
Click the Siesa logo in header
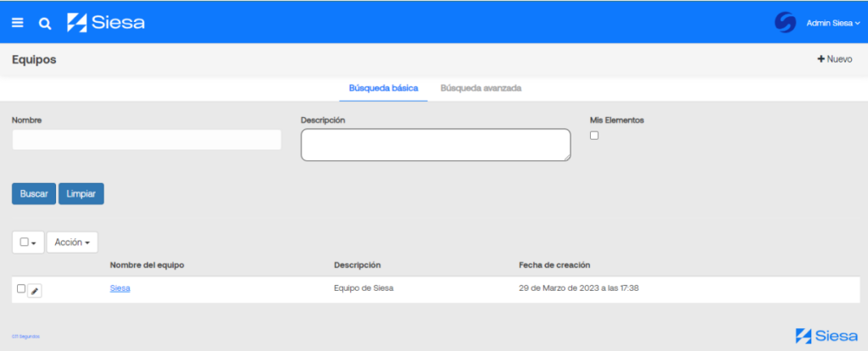coord(106,23)
